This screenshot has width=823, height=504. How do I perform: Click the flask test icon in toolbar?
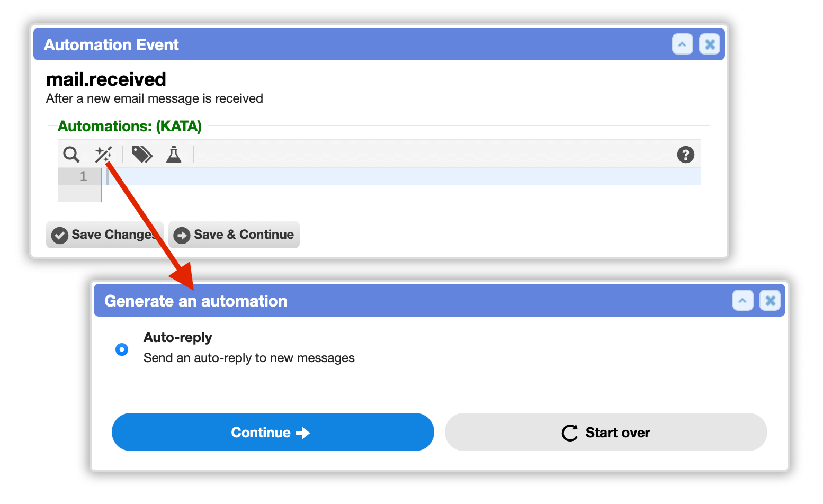tap(174, 155)
